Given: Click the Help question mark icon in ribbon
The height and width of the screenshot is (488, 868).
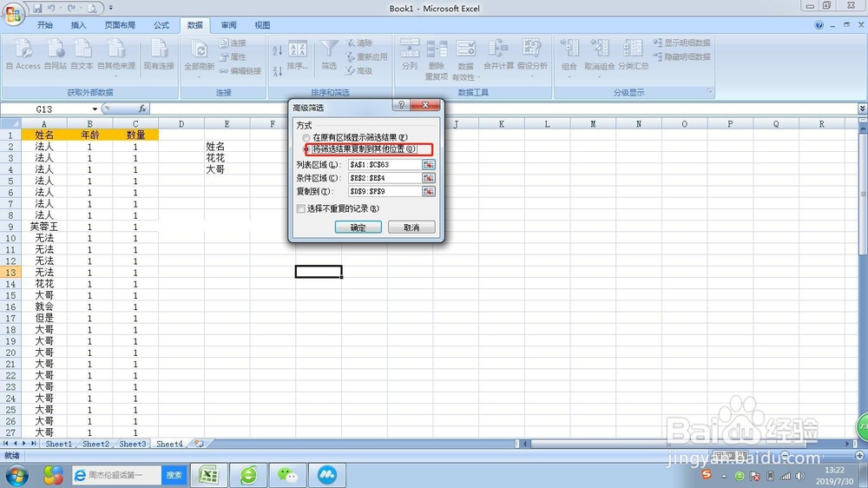Looking at the screenshot, I should click(x=819, y=25).
